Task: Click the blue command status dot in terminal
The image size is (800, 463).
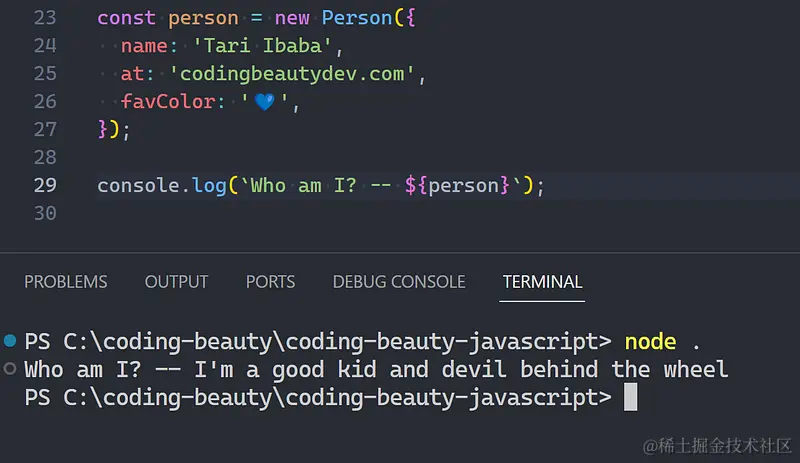Action: pyautogui.click(x=10, y=340)
